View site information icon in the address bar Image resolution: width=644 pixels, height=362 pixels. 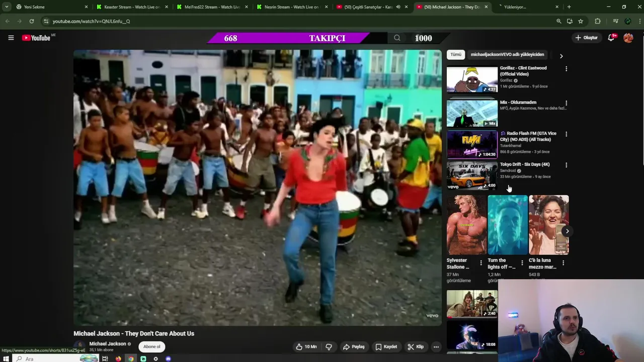pos(46,21)
